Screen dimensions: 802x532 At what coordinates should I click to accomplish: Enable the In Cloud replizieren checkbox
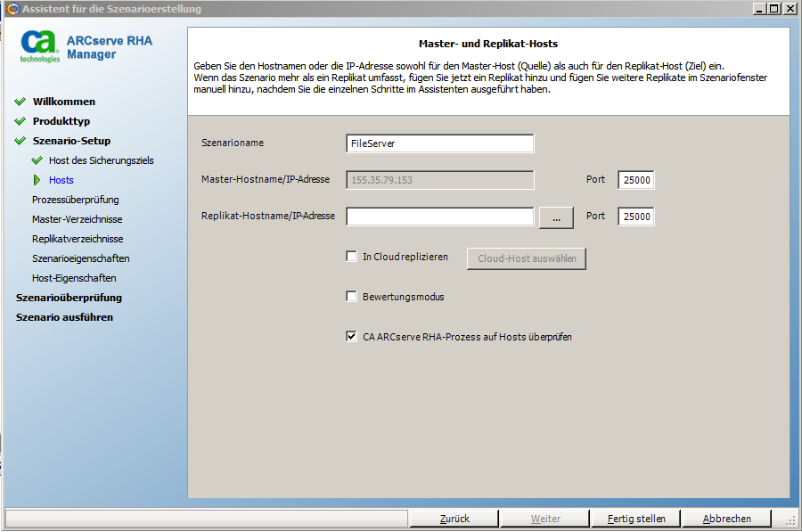coord(351,257)
